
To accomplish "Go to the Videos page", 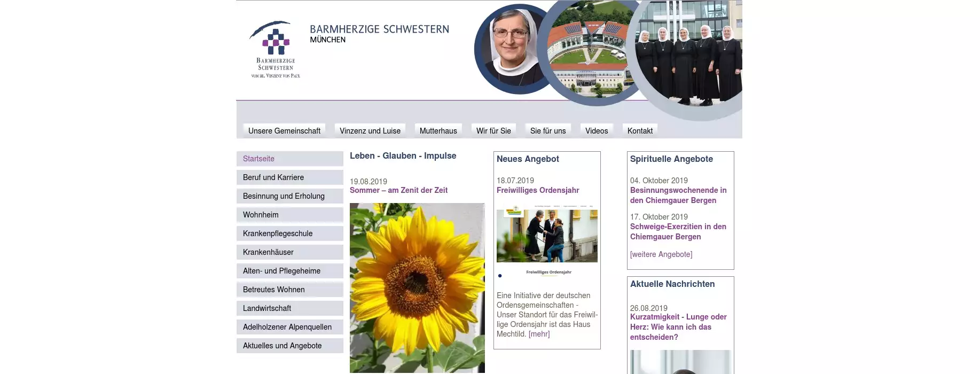I will (x=596, y=131).
